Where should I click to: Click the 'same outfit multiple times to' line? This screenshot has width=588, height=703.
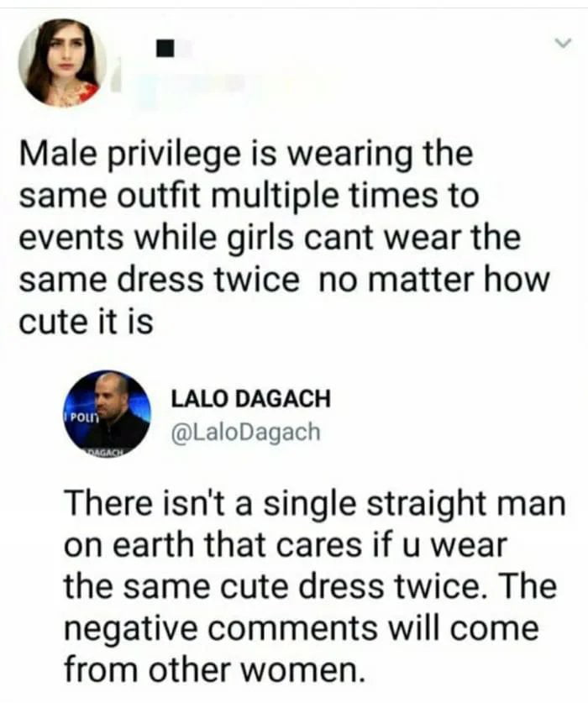point(248,197)
